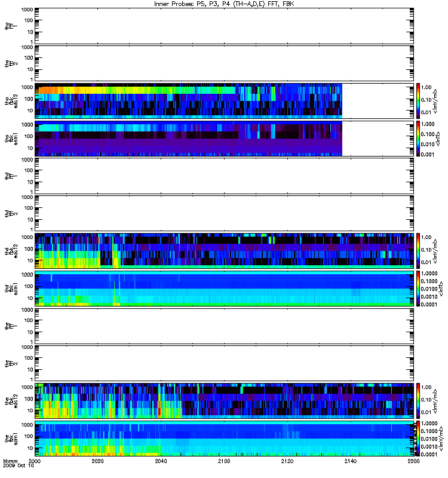
Task: Click the <|nT|> unit label beside tha scm1 colorbar
Action: (x=438, y=139)
